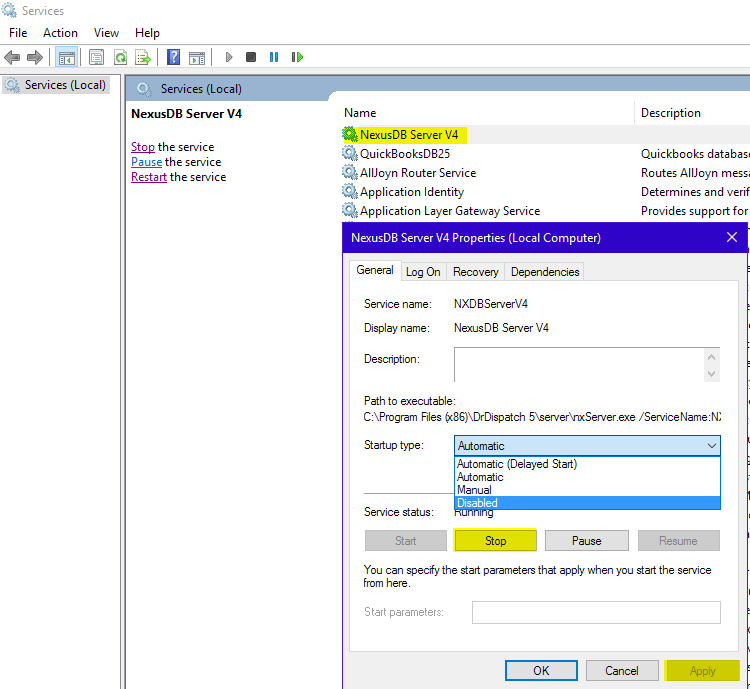Click Stop the service link
The image size is (750, 689).
coord(143,147)
